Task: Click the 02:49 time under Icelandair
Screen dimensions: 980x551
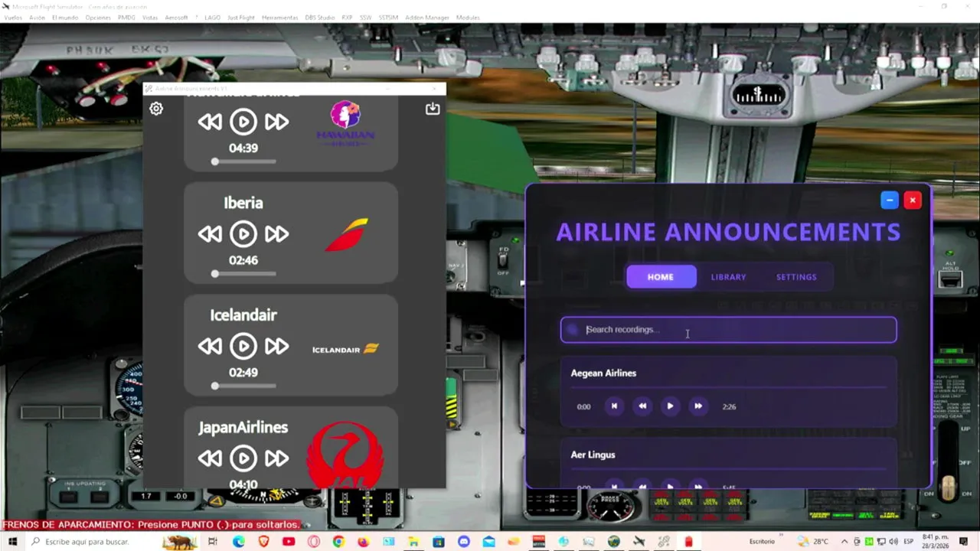Action: [243, 373]
